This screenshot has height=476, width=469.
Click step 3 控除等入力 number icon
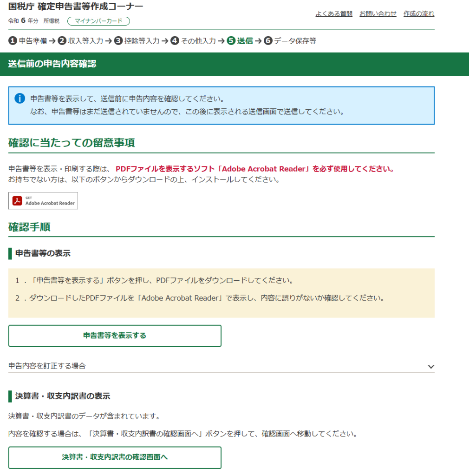pos(118,41)
